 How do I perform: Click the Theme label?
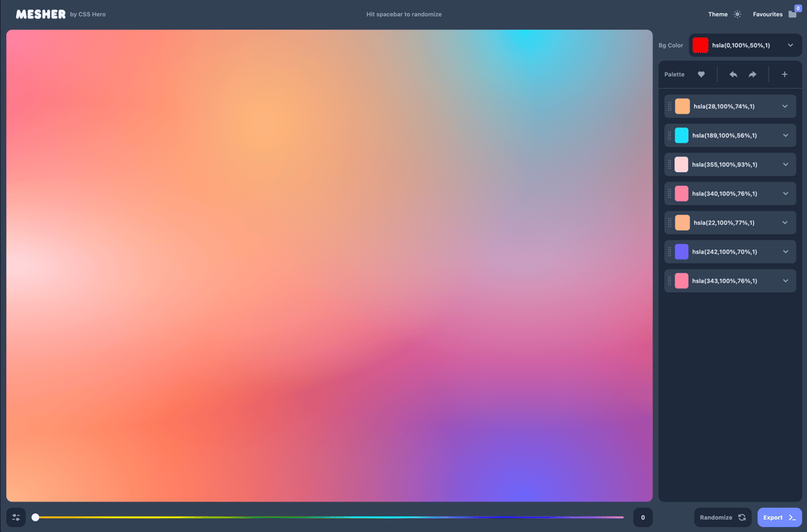tap(718, 15)
